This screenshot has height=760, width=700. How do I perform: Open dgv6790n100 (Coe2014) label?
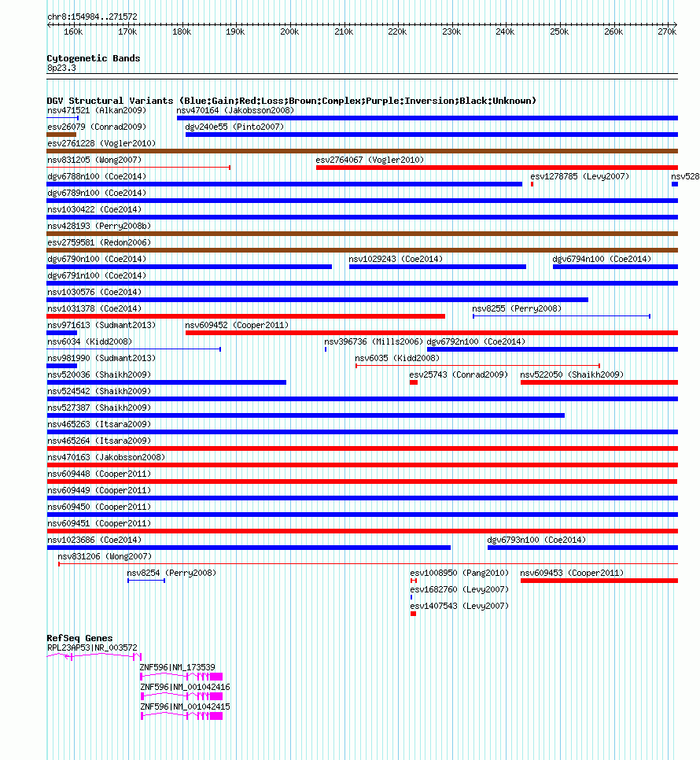tap(97, 259)
